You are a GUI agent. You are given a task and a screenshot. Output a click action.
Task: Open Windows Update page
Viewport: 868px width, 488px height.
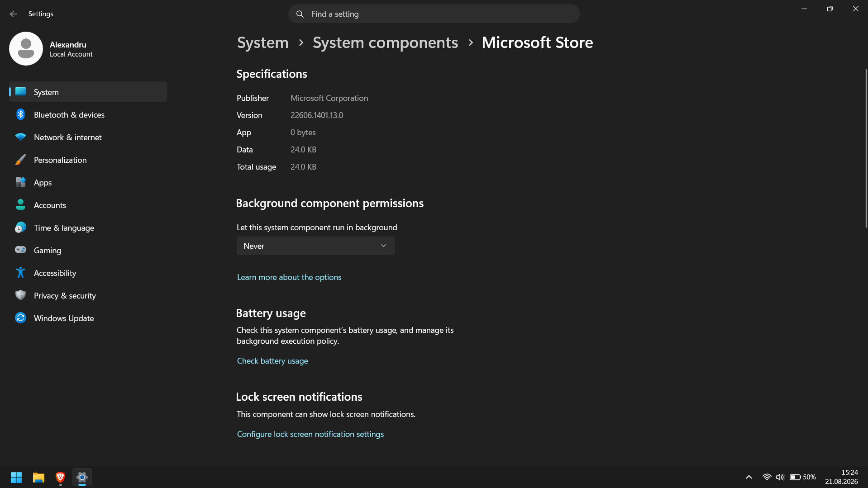tap(88, 318)
